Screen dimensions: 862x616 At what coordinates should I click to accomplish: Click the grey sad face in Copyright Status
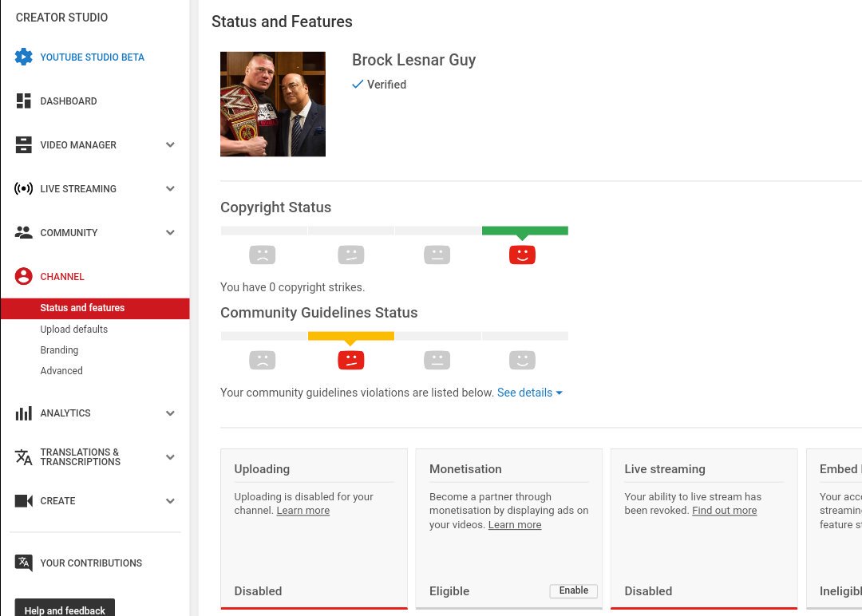[263, 255]
